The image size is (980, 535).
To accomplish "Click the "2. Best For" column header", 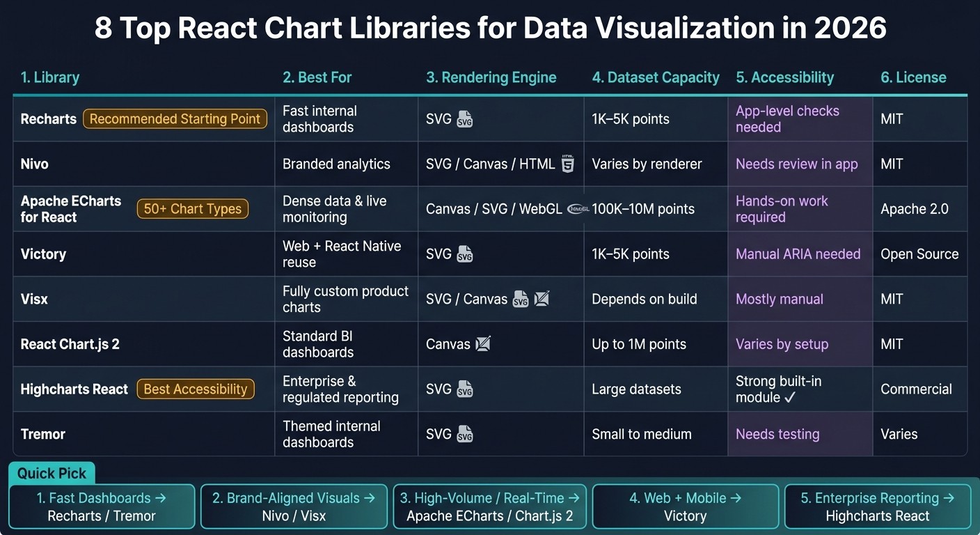I will point(317,77).
